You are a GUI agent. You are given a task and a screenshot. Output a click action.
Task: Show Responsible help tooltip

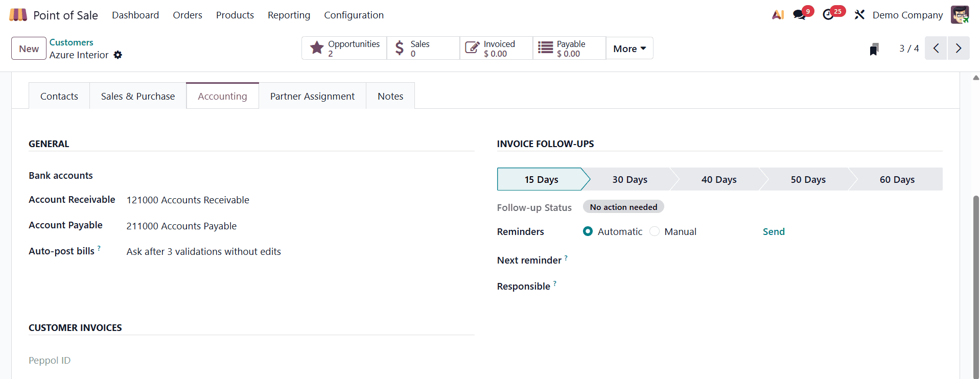pos(555,283)
